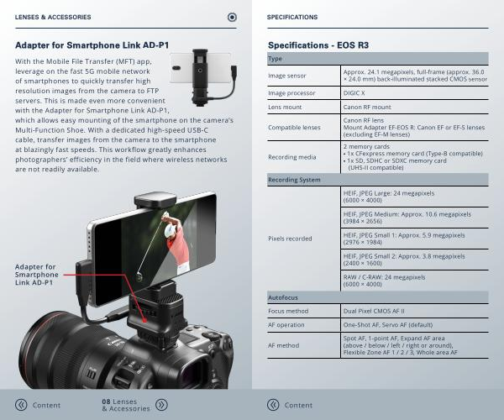Image resolution: width=504 pixels, height=420 pixels.
Task: Select the 'Compatible lenses' row label
Action: click(294, 128)
